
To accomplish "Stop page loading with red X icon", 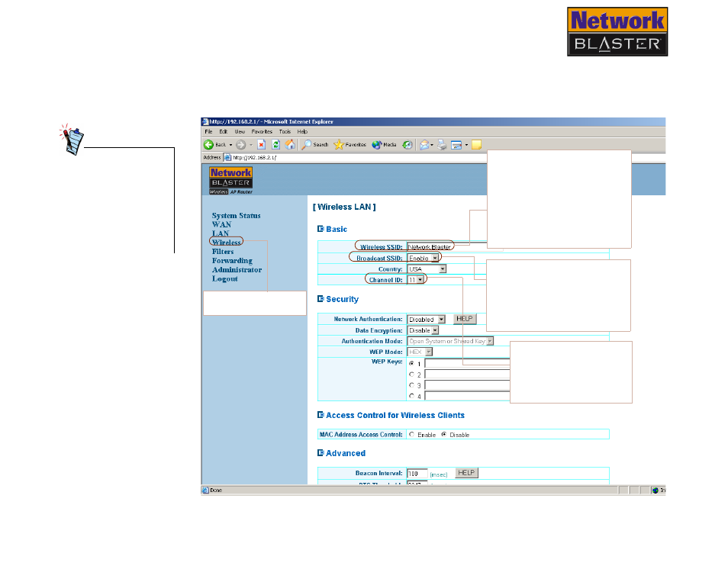I will click(262, 145).
